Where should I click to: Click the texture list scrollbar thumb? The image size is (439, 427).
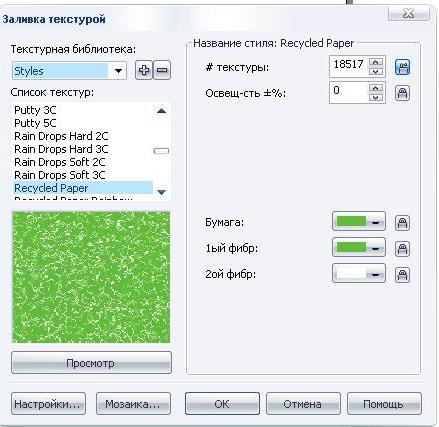(161, 151)
